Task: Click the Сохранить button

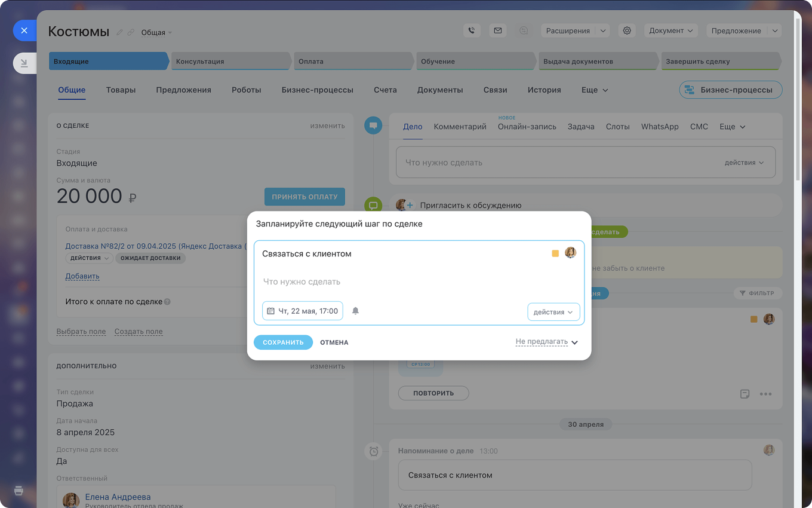Action: click(283, 342)
